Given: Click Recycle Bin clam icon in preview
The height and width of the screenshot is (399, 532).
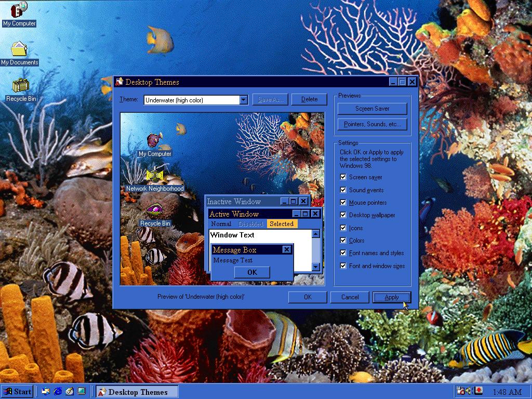Looking at the screenshot, I should pos(155,210).
